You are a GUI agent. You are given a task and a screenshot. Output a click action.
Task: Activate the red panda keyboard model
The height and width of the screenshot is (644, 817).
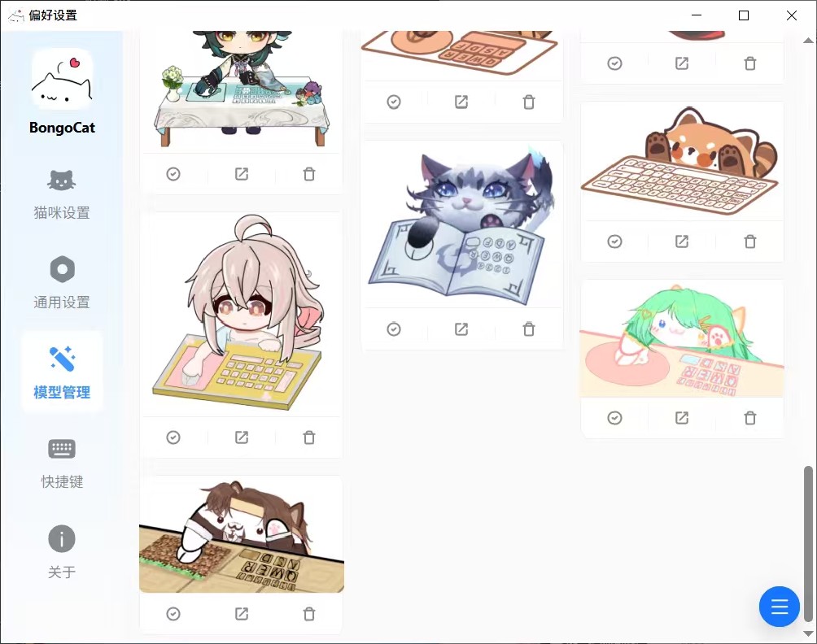[x=615, y=241]
